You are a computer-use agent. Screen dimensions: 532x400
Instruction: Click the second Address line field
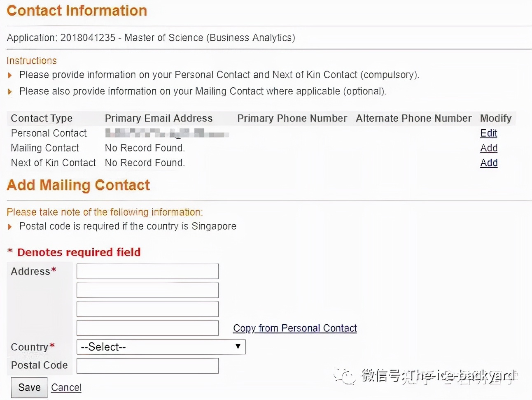point(147,290)
